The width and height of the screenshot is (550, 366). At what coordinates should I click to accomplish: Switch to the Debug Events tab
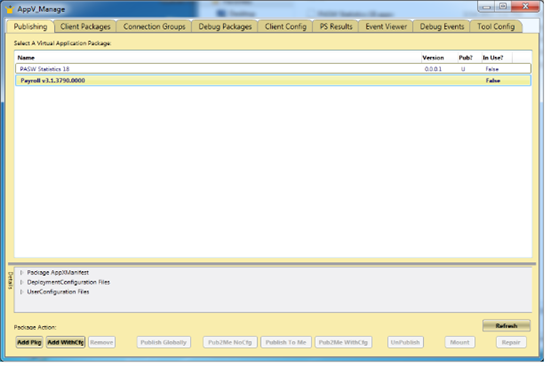pos(442,27)
